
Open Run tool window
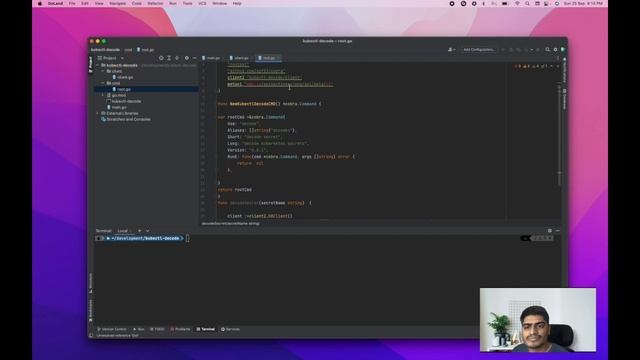tap(139, 329)
